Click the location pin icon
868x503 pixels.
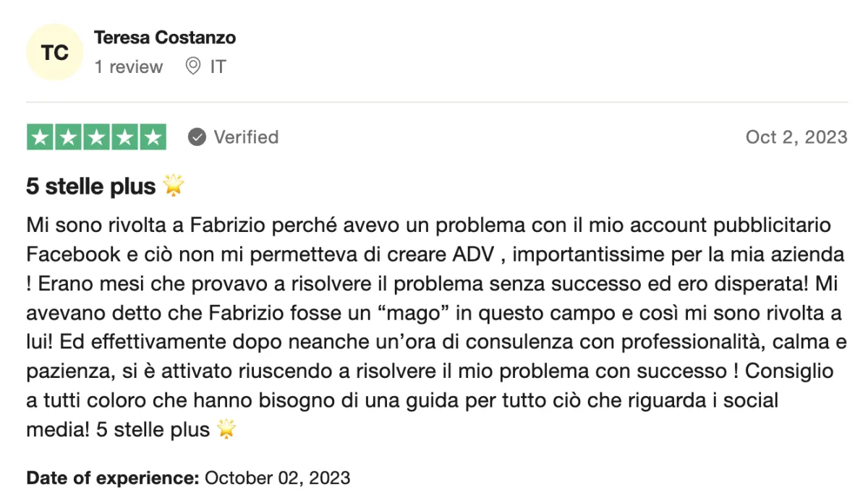193,67
